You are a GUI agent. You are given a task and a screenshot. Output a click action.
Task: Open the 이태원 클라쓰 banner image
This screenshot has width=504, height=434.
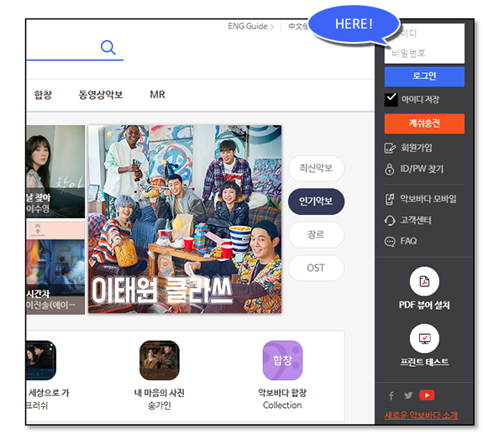(x=185, y=219)
